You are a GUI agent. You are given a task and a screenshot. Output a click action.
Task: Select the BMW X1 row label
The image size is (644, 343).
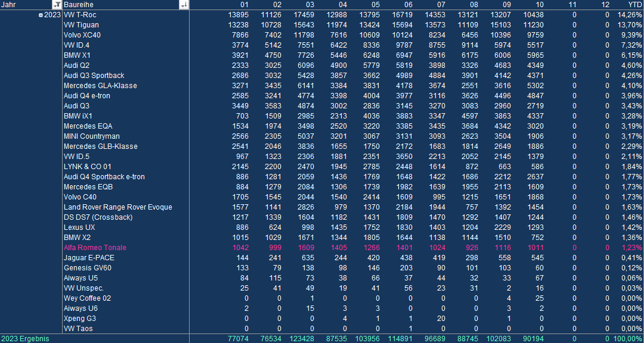point(77,55)
